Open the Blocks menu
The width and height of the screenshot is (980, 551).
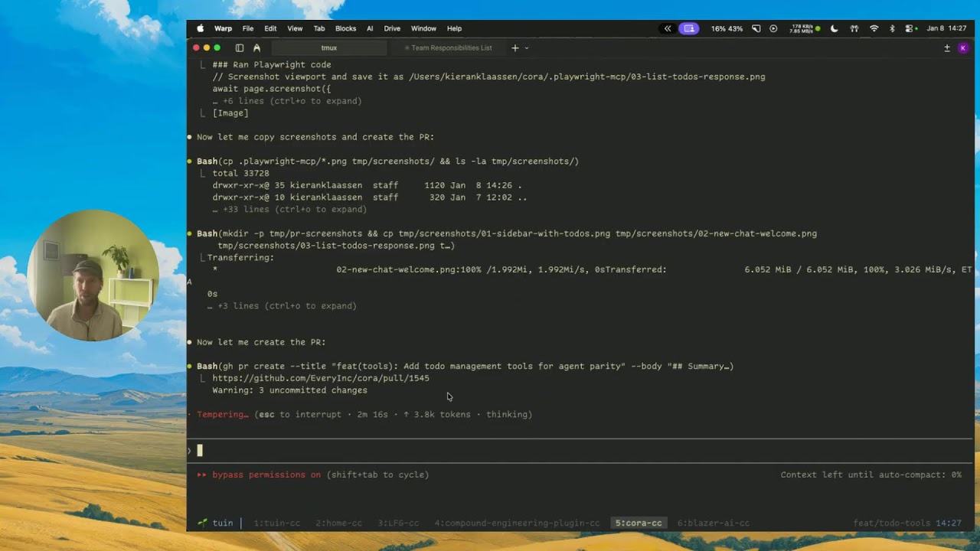point(345,28)
